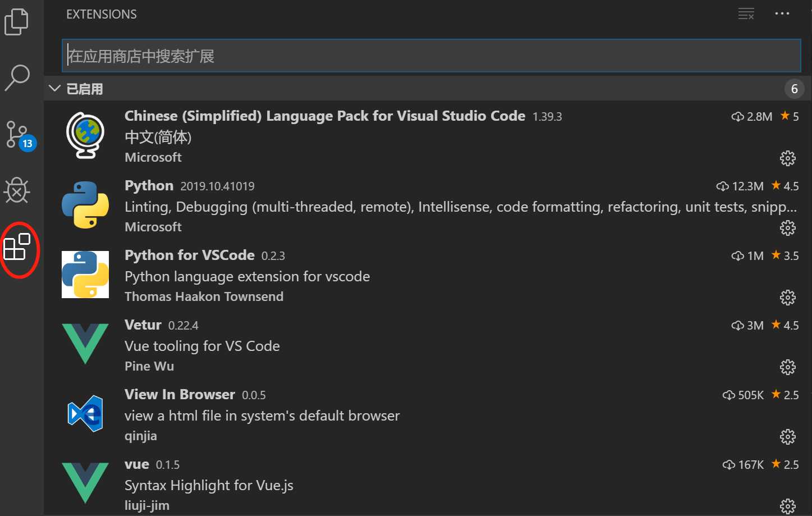Open the Extensions more actions menu

click(782, 14)
